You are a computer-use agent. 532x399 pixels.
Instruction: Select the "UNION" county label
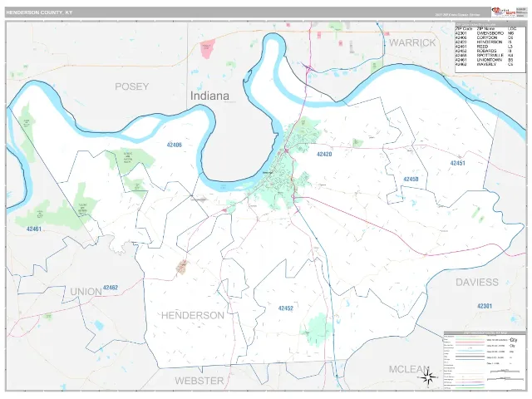[x=86, y=292]
